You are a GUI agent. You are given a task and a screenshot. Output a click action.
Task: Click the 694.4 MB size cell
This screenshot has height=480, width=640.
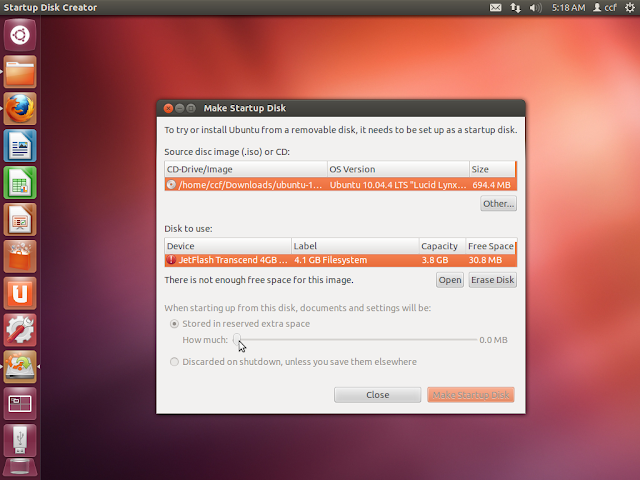[491, 185]
